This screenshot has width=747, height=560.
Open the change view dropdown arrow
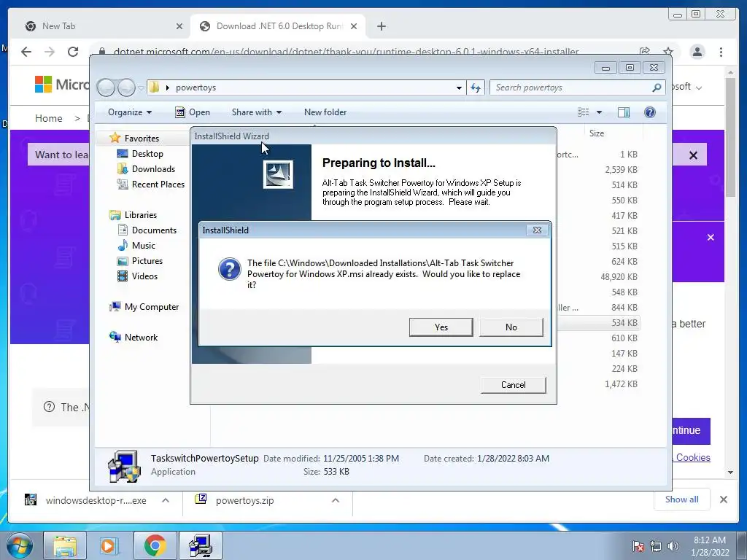(x=600, y=112)
